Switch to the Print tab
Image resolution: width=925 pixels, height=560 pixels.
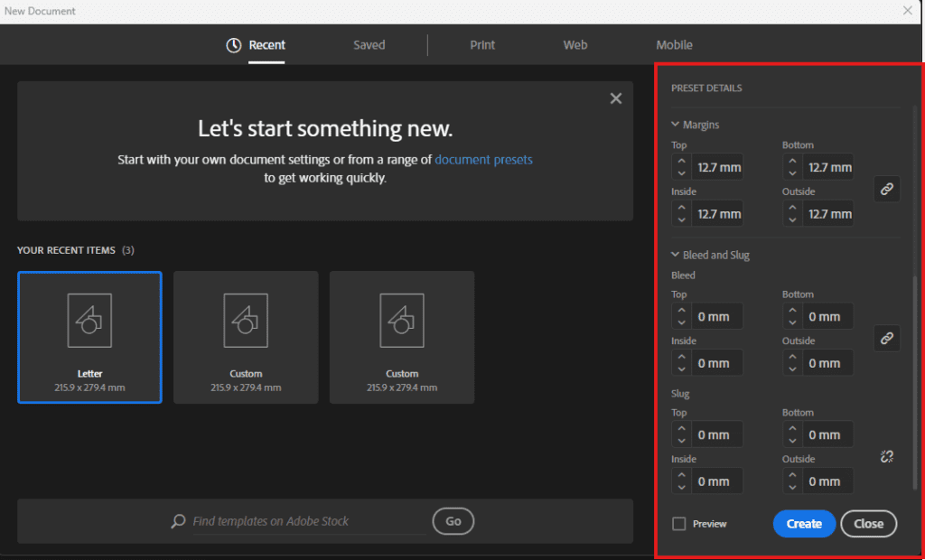tap(482, 45)
